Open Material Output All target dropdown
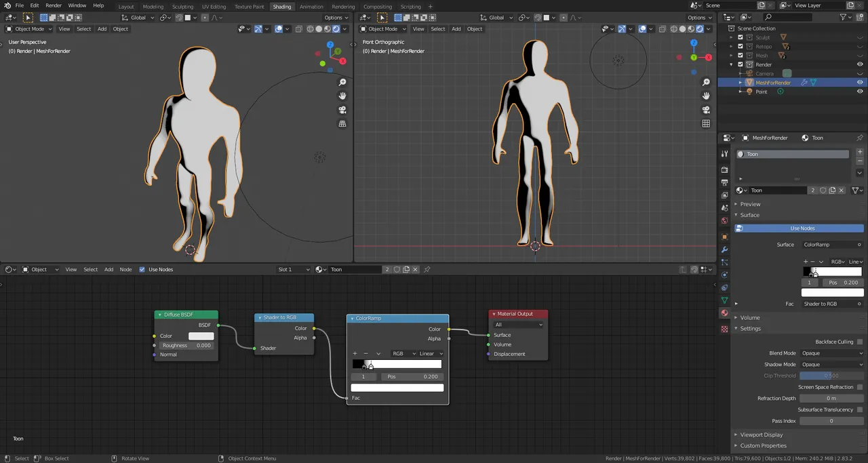Image resolution: width=868 pixels, height=463 pixels. (x=519, y=325)
